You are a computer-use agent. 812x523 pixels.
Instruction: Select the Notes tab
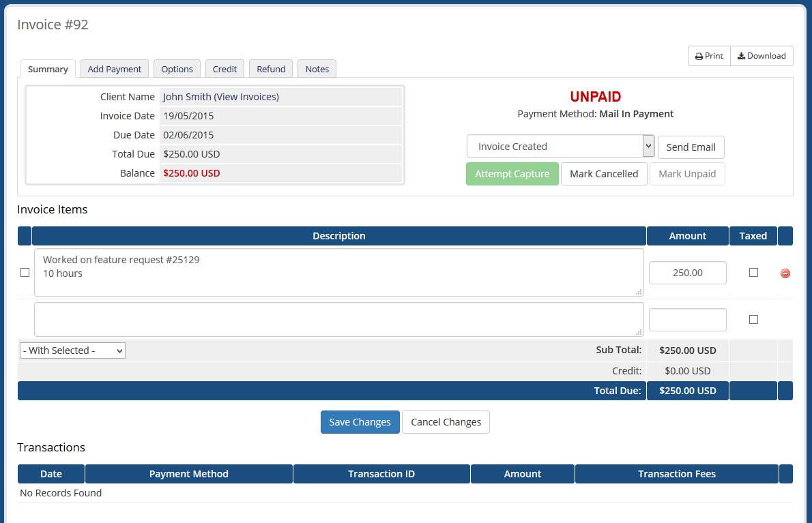(317, 68)
